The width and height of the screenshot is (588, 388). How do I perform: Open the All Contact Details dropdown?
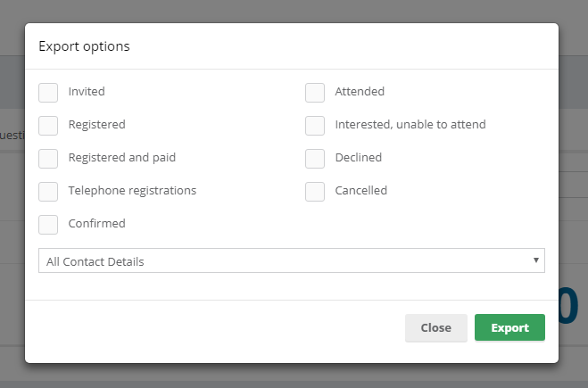292,260
